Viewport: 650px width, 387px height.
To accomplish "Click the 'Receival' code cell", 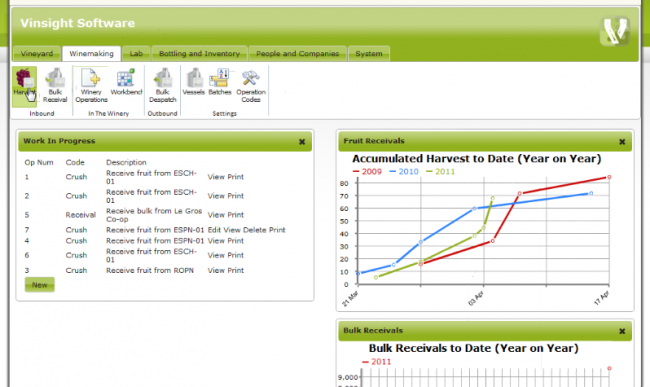I will click(80, 215).
